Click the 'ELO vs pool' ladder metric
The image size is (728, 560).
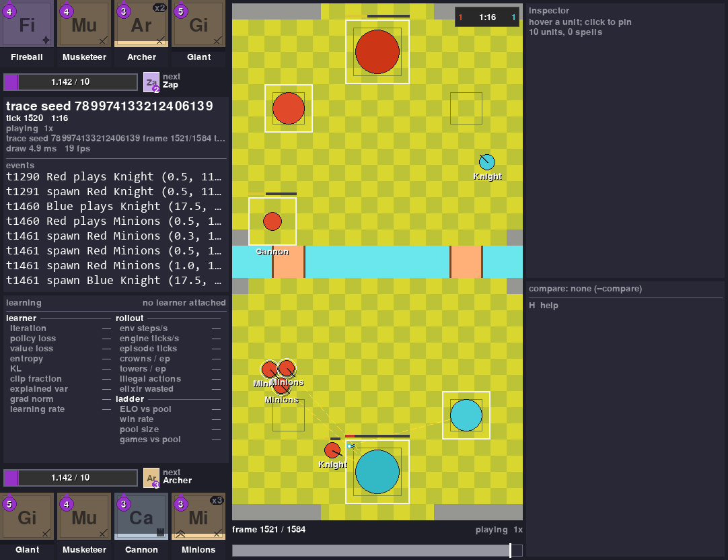click(x=170, y=409)
